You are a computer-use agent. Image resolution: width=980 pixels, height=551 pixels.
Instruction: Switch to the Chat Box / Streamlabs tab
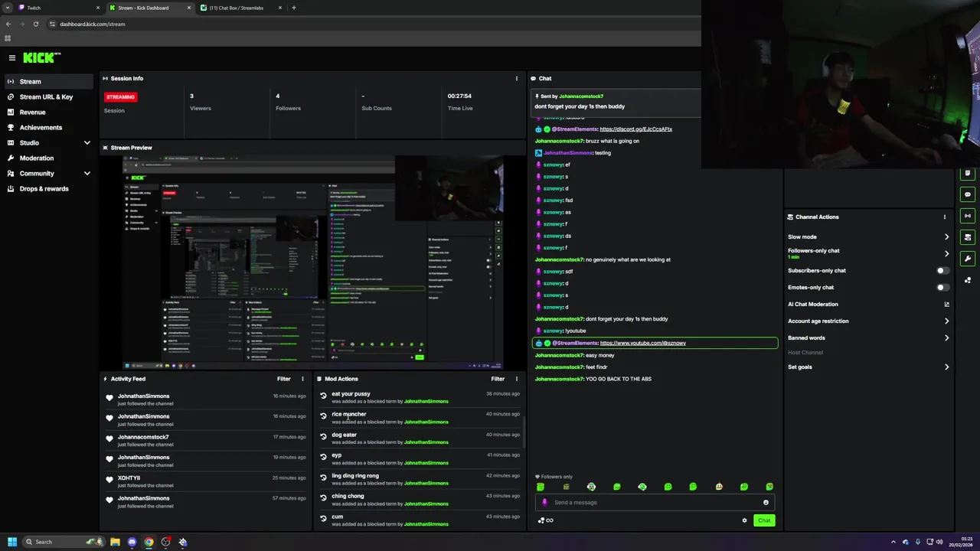[241, 8]
